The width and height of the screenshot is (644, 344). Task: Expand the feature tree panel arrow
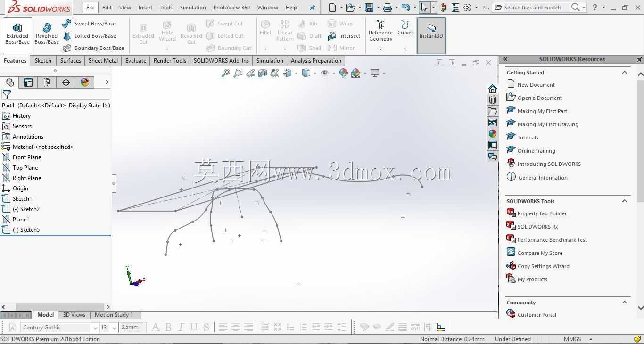(107, 82)
